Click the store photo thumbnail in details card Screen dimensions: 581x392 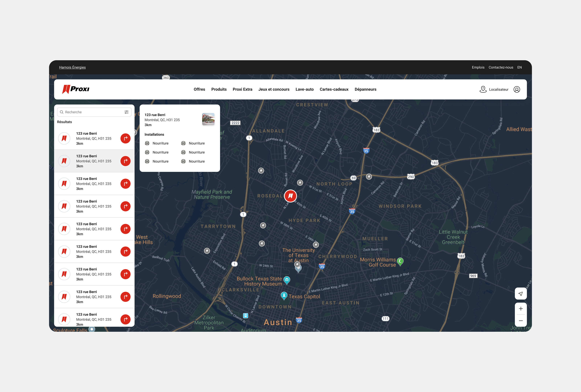coord(208,119)
